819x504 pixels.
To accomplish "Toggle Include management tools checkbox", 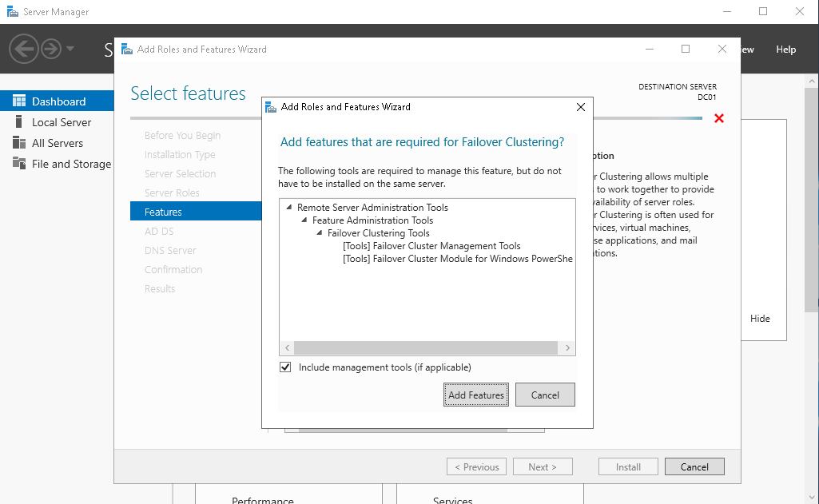I will pyautogui.click(x=285, y=367).
